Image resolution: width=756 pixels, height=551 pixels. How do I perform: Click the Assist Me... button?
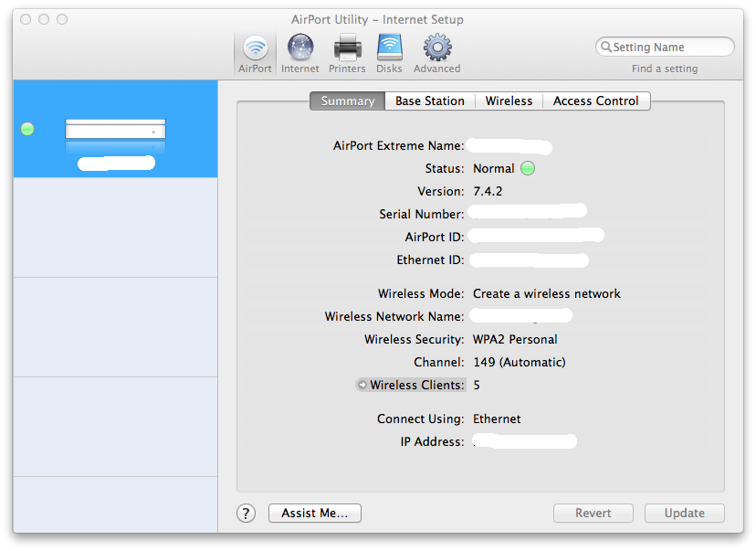[x=315, y=513]
